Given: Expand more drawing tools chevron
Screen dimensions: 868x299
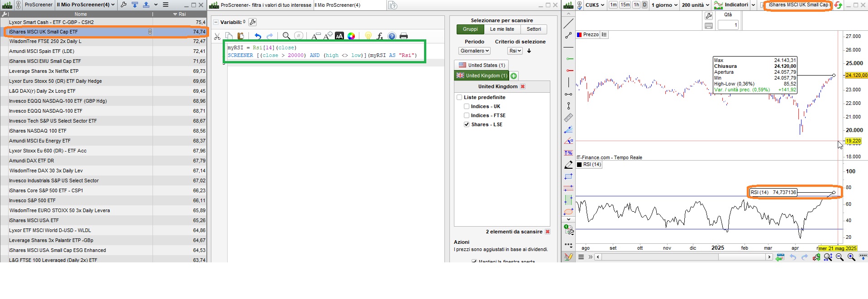Looking at the screenshot, I should tap(568, 220).
